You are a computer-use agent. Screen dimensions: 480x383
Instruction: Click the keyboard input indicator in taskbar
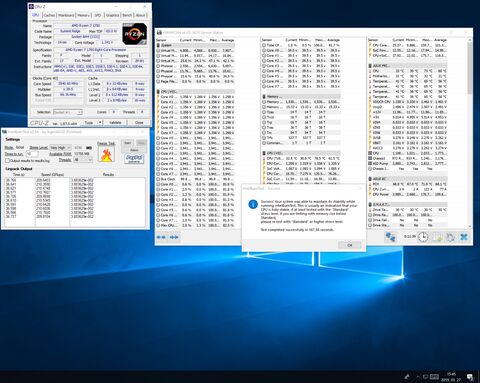(434, 377)
